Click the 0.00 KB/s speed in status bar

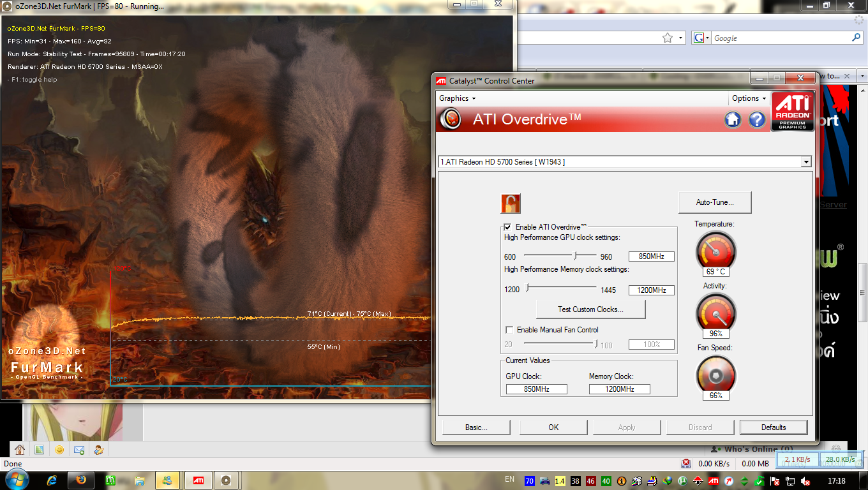click(x=714, y=464)
